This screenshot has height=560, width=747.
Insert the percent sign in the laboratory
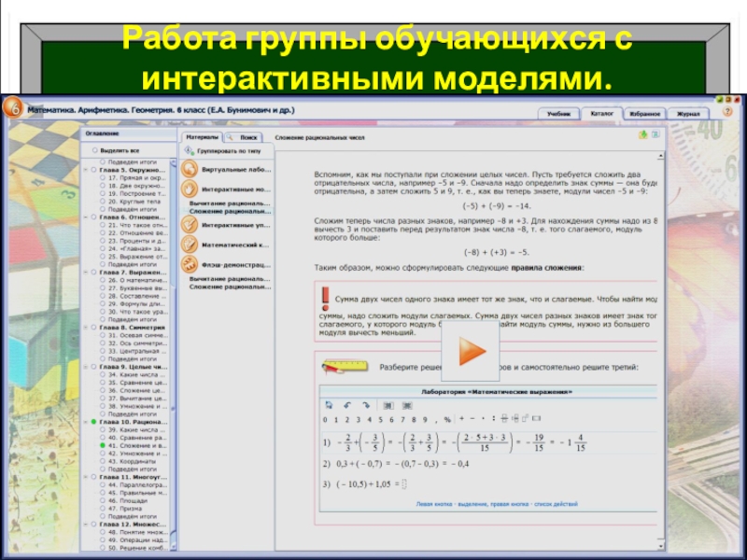pos(447,419)
